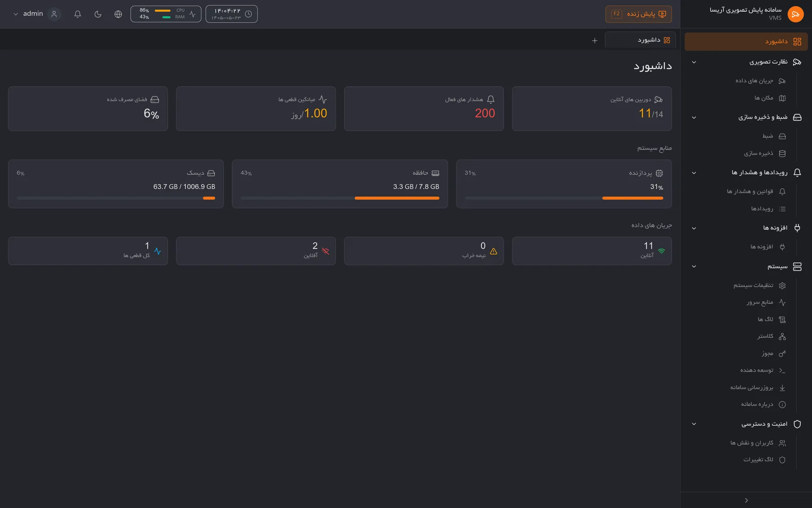Image resolution: width=812 pixels, height=508 pixels.
Task: Click the ذخیره سازی database icon
Action: point(782,154)
